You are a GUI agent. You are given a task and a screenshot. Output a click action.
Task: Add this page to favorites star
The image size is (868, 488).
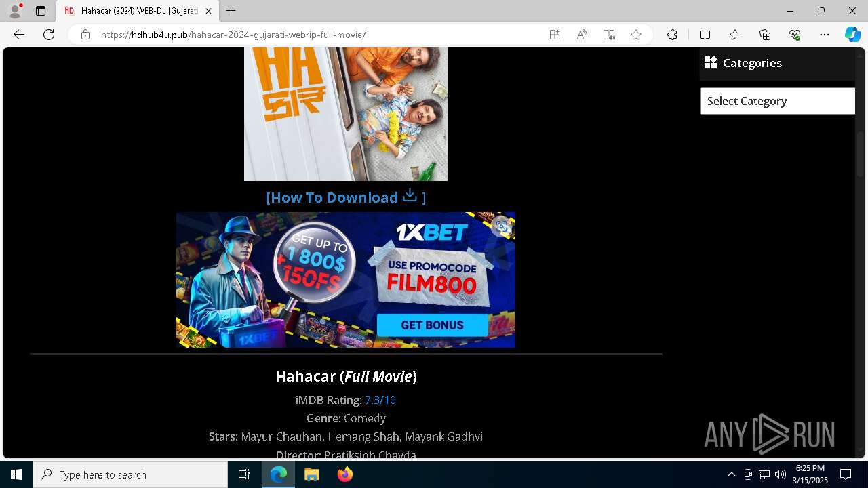point(636,35)
